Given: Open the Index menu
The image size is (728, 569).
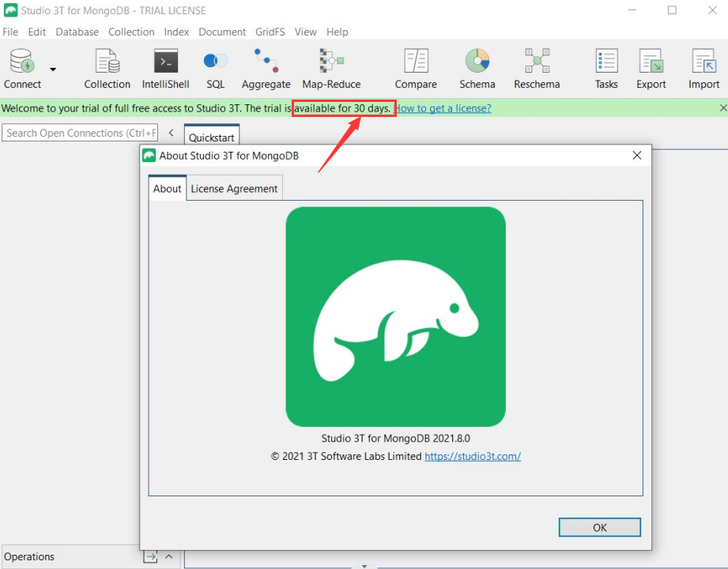Looking at the screenshot, I should (x=176, y=32).
